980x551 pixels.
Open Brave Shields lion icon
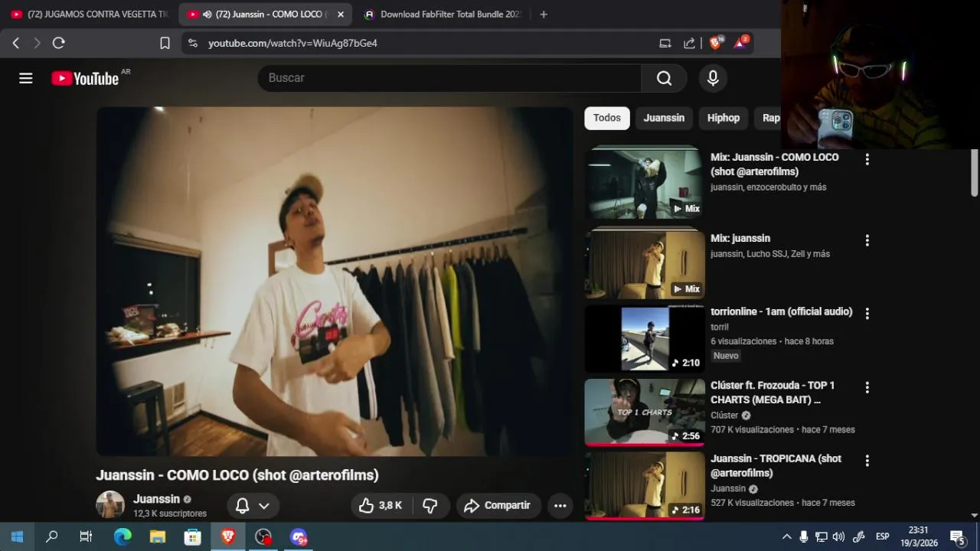click(715, 43)
